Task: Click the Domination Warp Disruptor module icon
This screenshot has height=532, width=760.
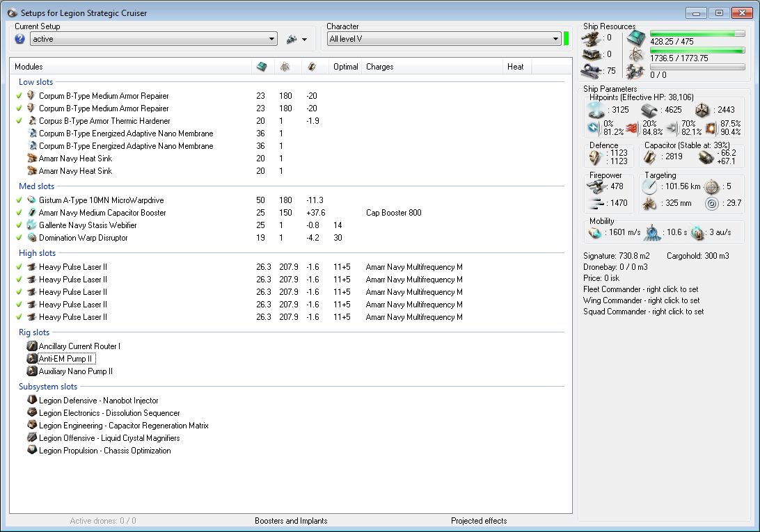Action: (x=31, y=238)
